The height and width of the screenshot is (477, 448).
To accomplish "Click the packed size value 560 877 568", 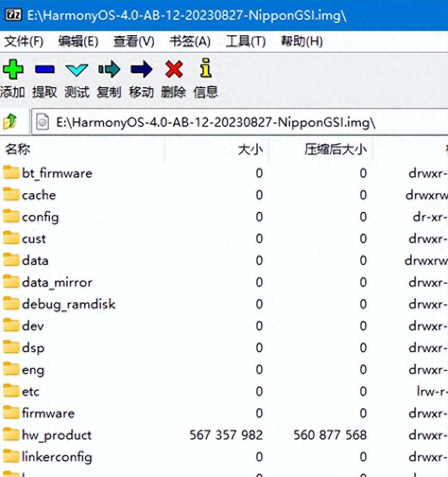I will point(330,435).
